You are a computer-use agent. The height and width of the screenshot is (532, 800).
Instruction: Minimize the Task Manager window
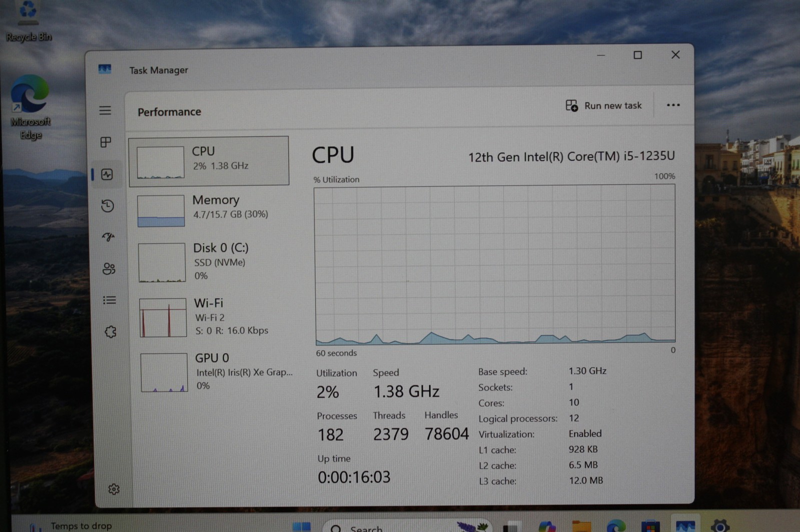point(601,55)
